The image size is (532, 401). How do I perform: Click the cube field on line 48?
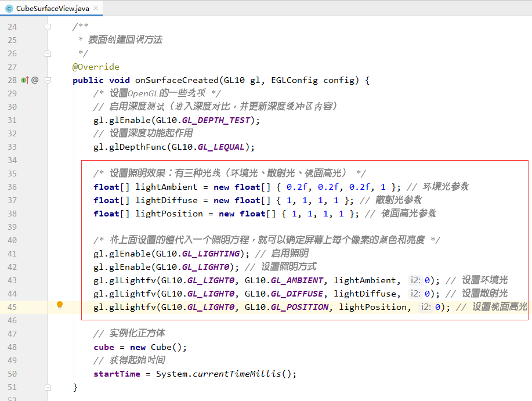pyautogui.click(x=104, y=347)
